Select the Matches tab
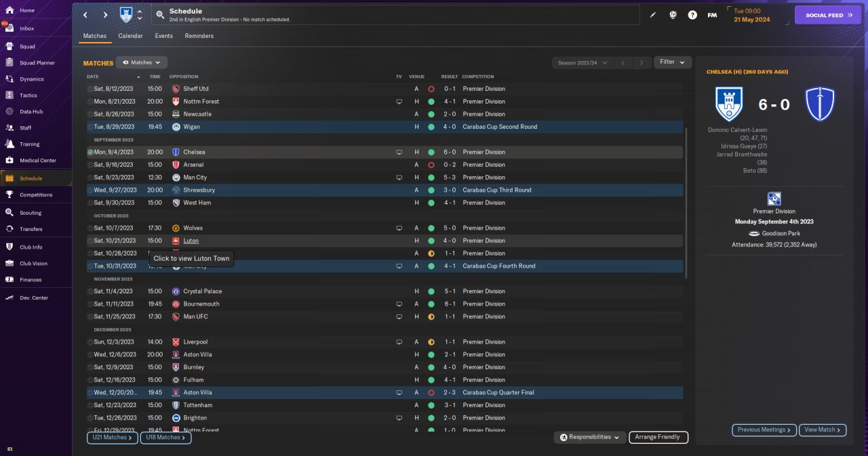Image resolution: width=868 pixels, height=456 pixels. [95, 36]
